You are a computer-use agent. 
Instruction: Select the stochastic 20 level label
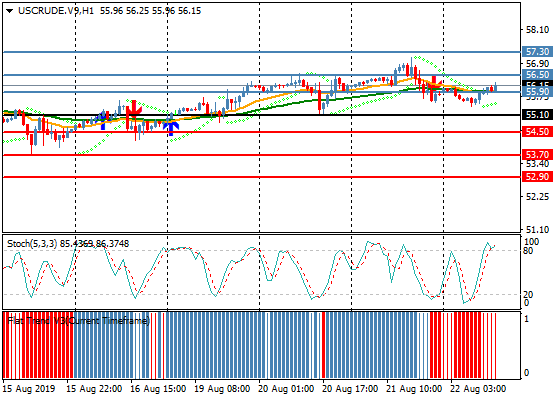pyautogui.click(x=528, y=295)
